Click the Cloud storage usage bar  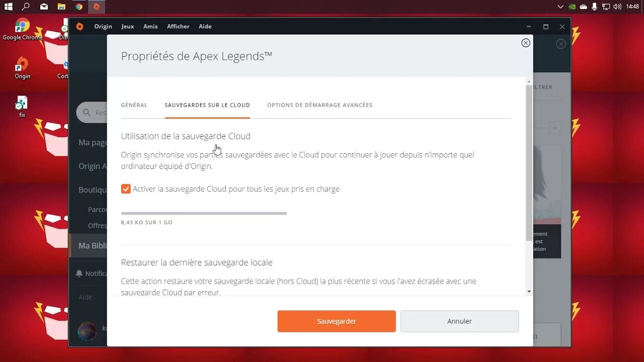coord(204,213)
